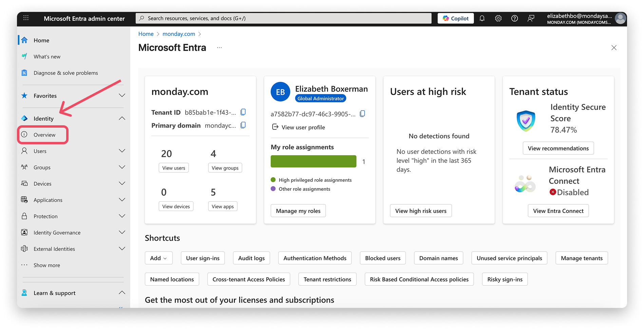Click the Learn & support icon

24,293
